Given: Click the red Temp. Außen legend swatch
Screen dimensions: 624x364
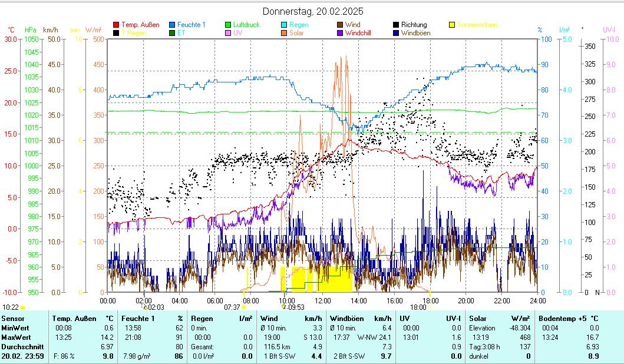Looking at the screenshot, I should 116,25.
